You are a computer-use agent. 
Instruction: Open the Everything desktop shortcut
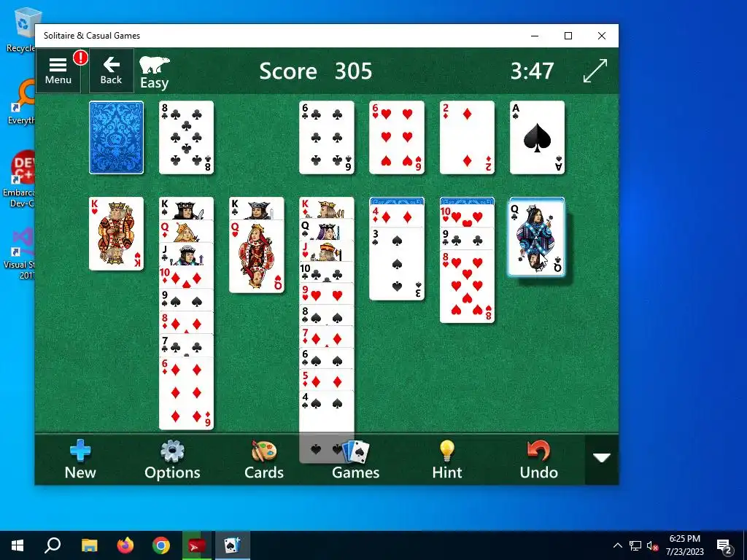(x=21, y=103)
